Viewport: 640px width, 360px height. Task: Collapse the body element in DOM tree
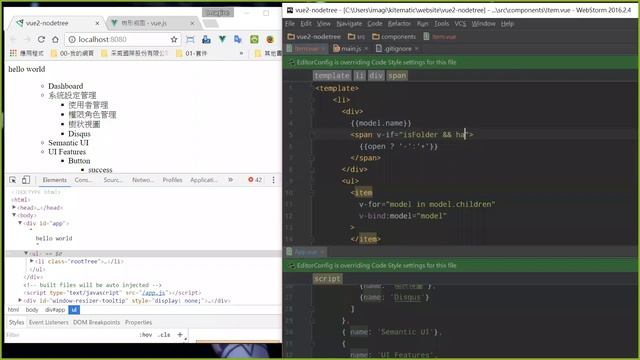[x=14, y=215]
